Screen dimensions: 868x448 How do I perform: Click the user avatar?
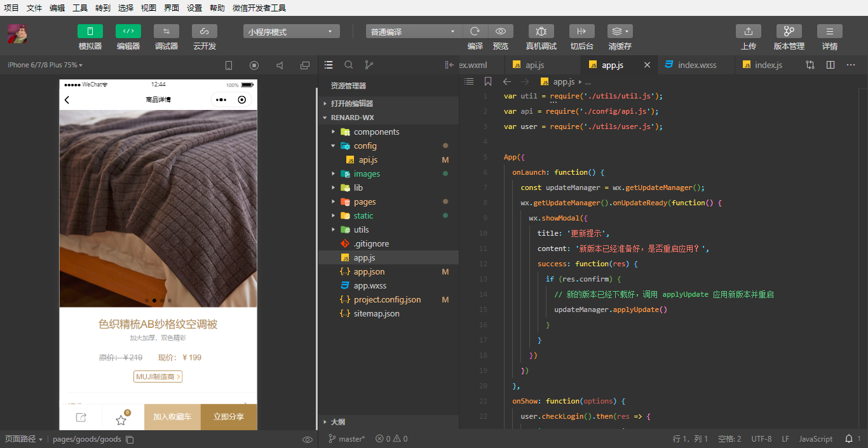pos(17,34)
